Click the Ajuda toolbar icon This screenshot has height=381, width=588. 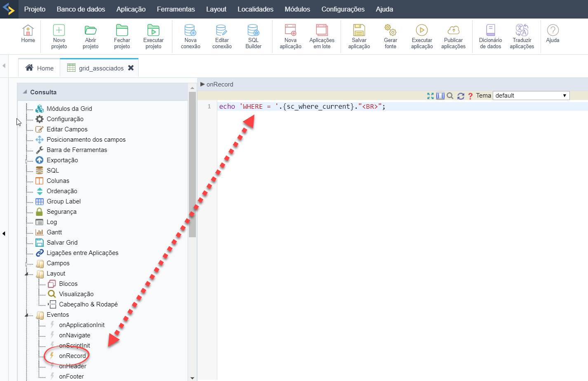[553, 34]
